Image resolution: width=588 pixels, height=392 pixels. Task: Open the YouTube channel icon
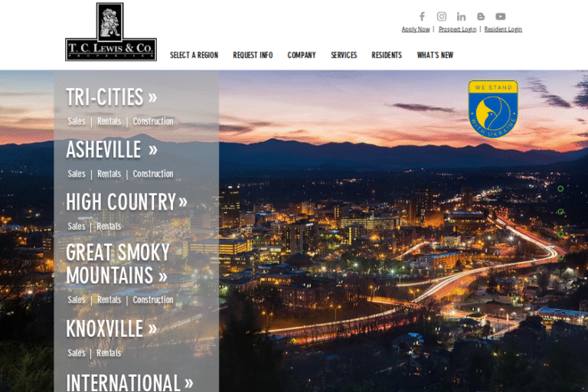point(500,16)
